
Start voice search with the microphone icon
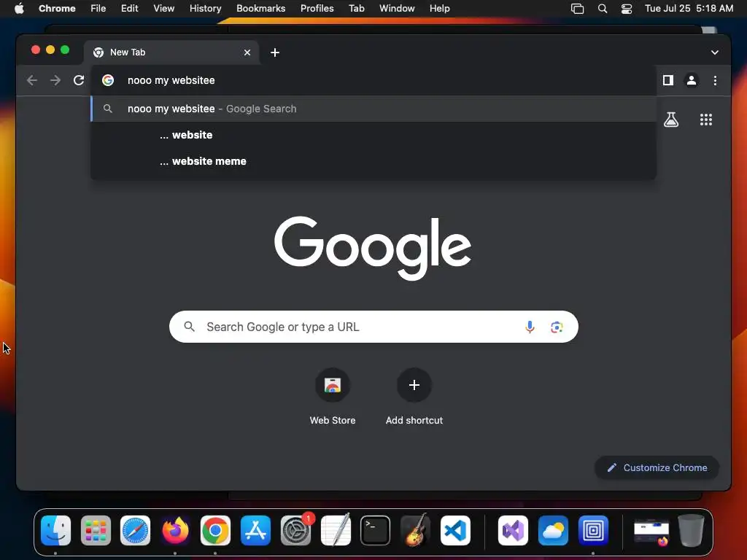[x=530, y=327]
